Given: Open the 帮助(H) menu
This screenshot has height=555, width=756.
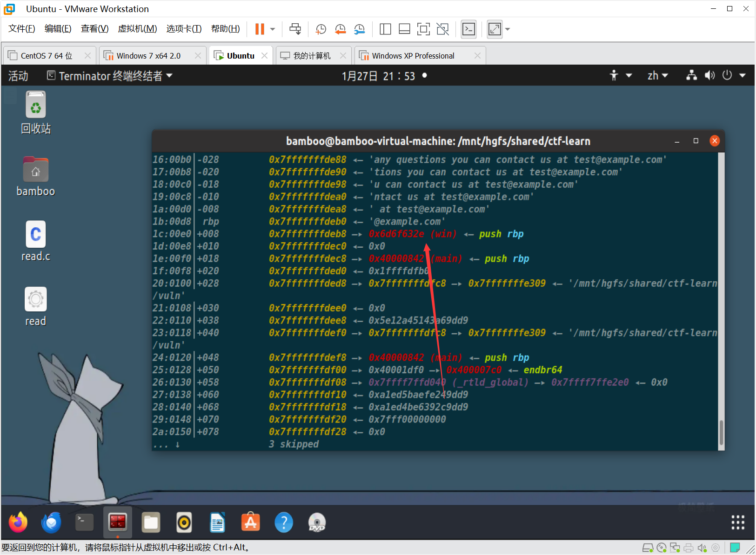Looking at the screenshot, I should [x=226, y=29].
